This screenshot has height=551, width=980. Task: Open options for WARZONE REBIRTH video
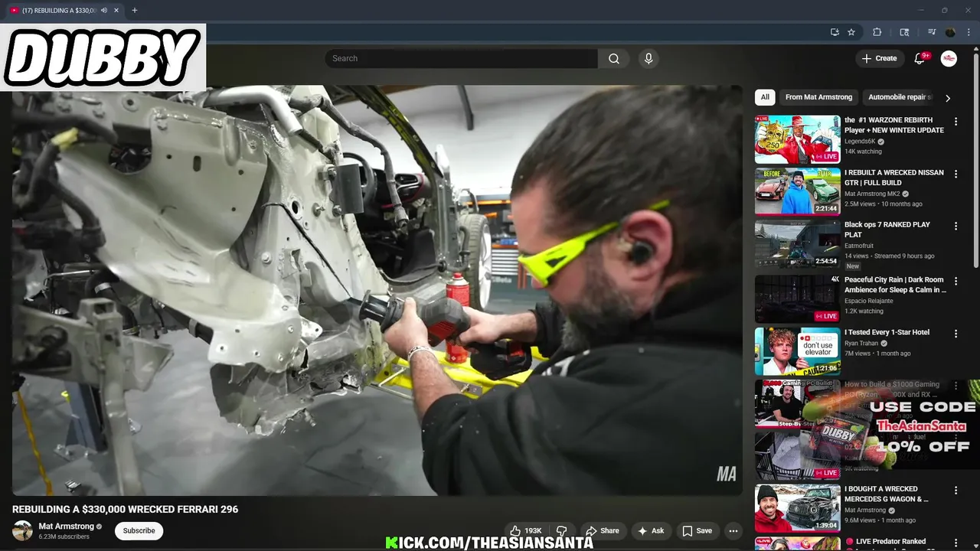coord(955,122)
